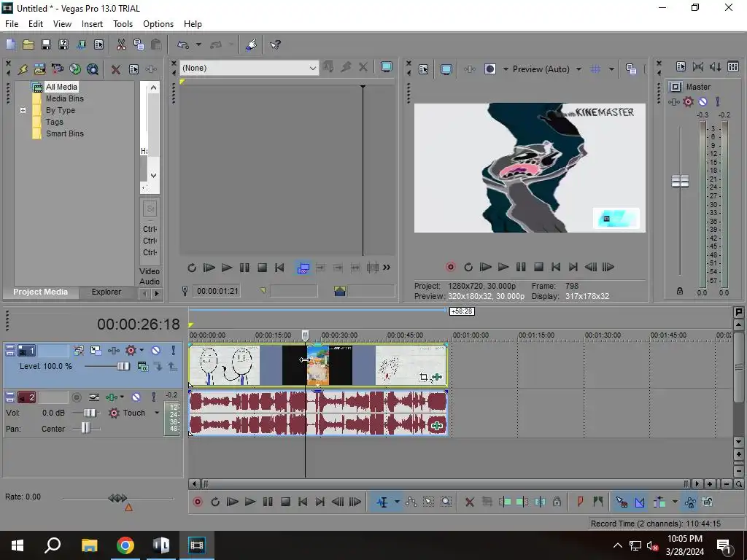
Task: Click the audio track 2 Pan slider
Action: pos(86,428)
